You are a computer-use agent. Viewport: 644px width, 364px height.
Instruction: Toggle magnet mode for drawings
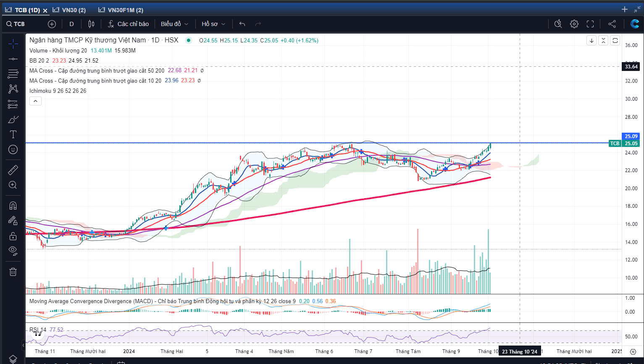coord(13,205)
